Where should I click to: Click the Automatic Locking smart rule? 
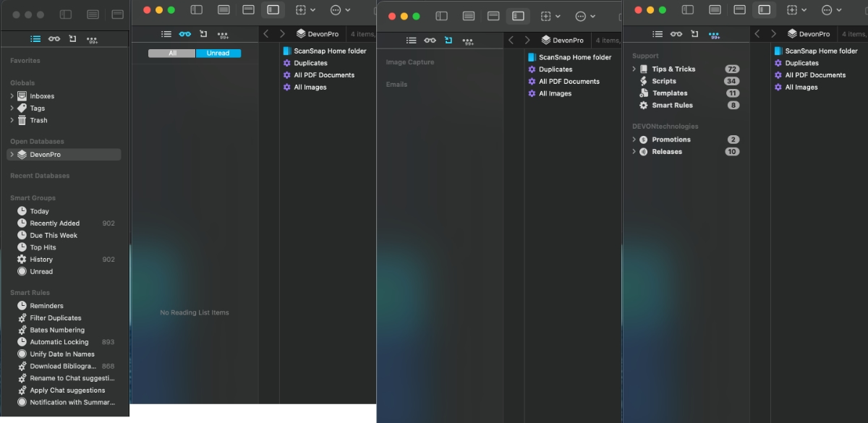[59, 342]
